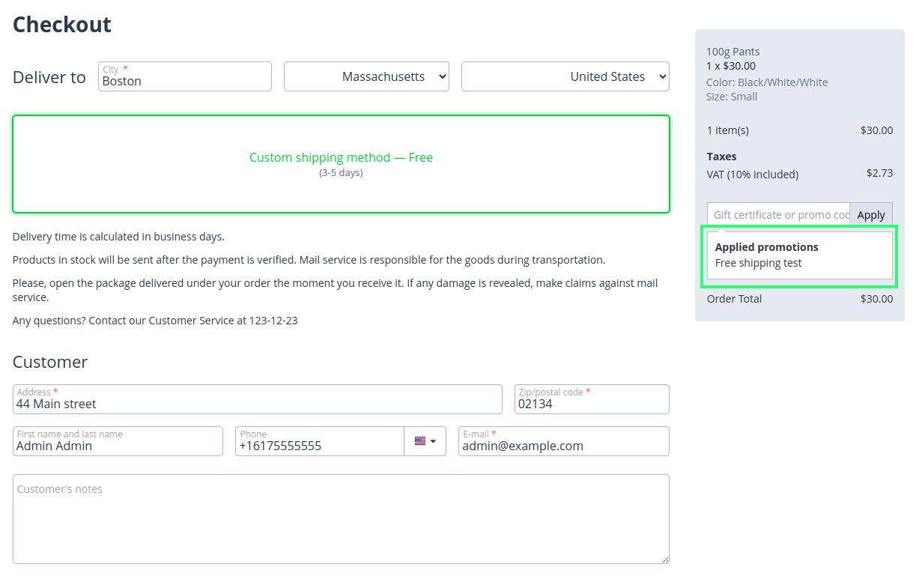This screenshot has width=919, height=588.
Task: Click the "VAT (10% included)" label
Action: pyautogui.click(x=753, y=175)
